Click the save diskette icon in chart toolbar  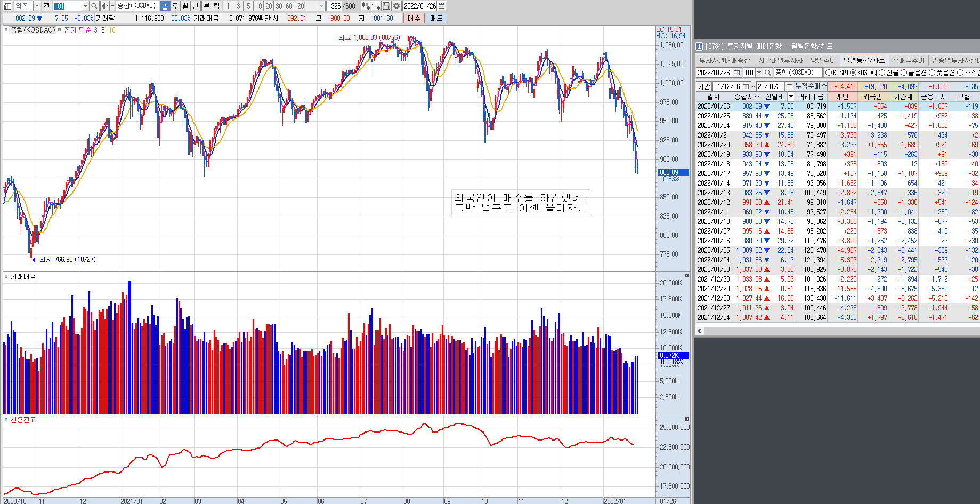[x=386, y=6]
